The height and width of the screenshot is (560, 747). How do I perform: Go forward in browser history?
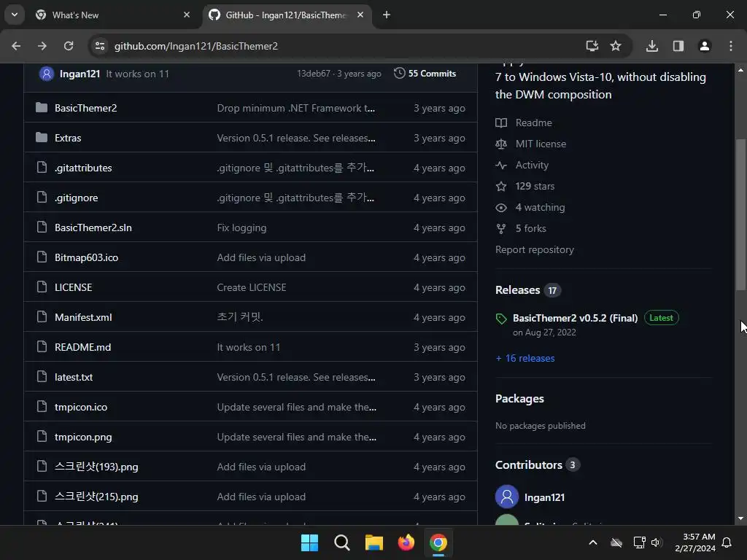point(42,46)
